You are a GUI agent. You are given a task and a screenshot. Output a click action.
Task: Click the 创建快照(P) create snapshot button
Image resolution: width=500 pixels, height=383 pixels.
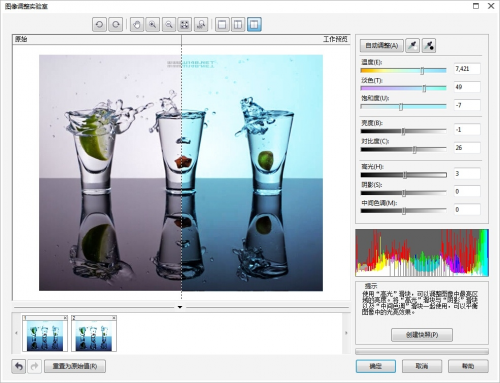[422, 335]
